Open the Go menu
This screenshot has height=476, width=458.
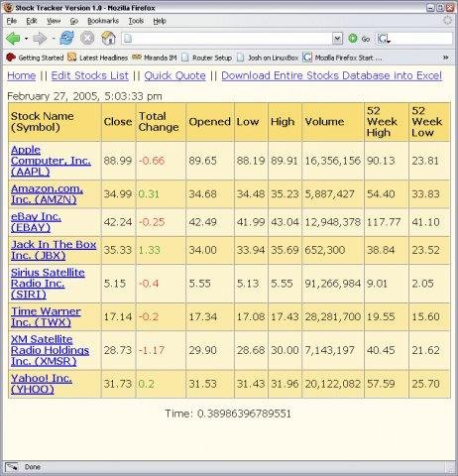[x=73, y=21]
